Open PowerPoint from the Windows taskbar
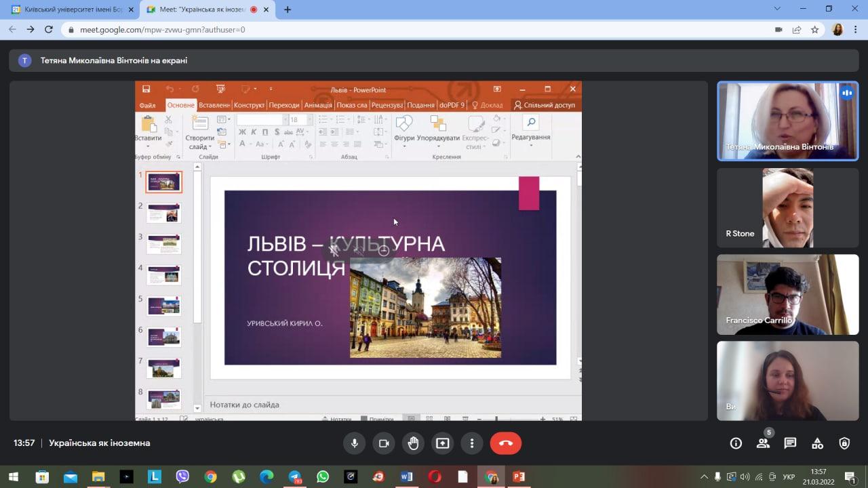Screen dimensions: 868x488 (x=519, y=477)
